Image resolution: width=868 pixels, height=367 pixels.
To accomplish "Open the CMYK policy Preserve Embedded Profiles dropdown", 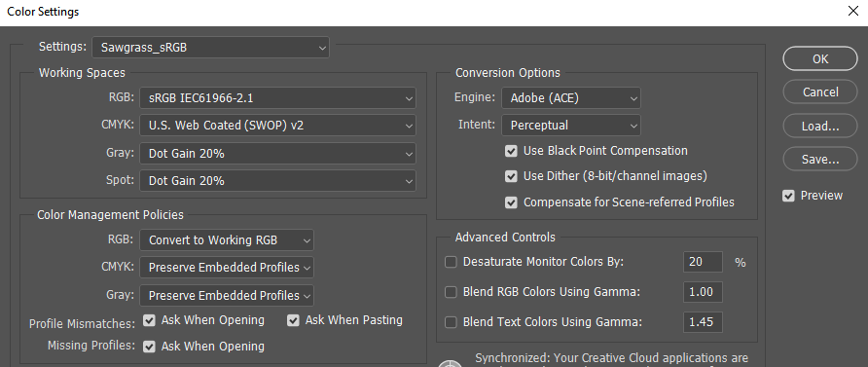I will pyautogui.click(x=227, y=268).
